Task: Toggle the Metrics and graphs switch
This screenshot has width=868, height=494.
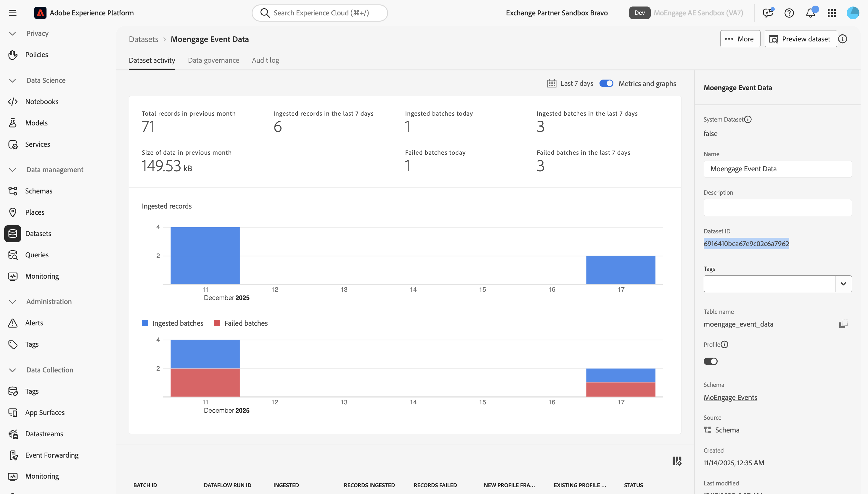Action: pyautogui.click(x=606, y=83)
